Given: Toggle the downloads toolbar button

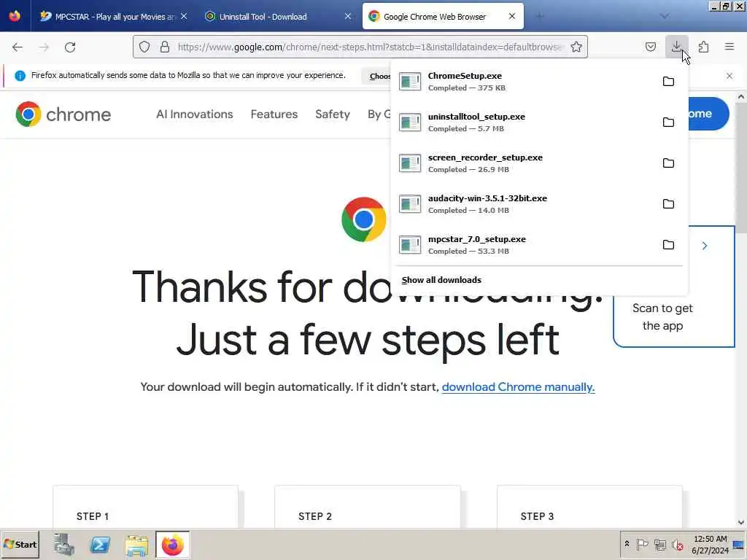Looking at the screenshot, I should pyautogui.click(x=676, y=47).
